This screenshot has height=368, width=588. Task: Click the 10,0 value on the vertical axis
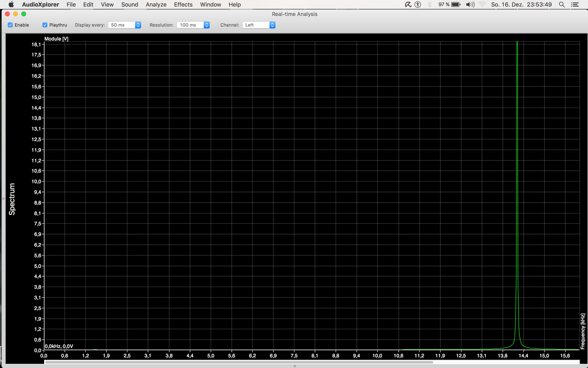tap(36, 182)
